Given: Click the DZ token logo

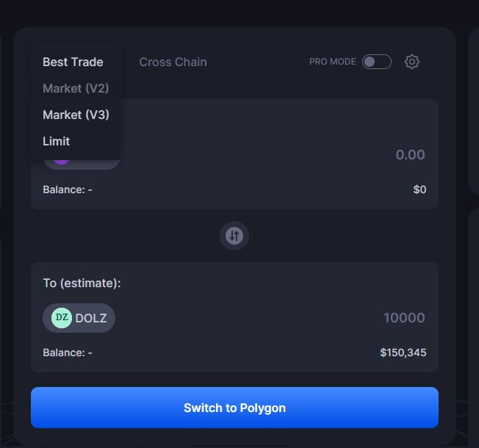Looking at the screenshot, I should [x=62, y=318].
